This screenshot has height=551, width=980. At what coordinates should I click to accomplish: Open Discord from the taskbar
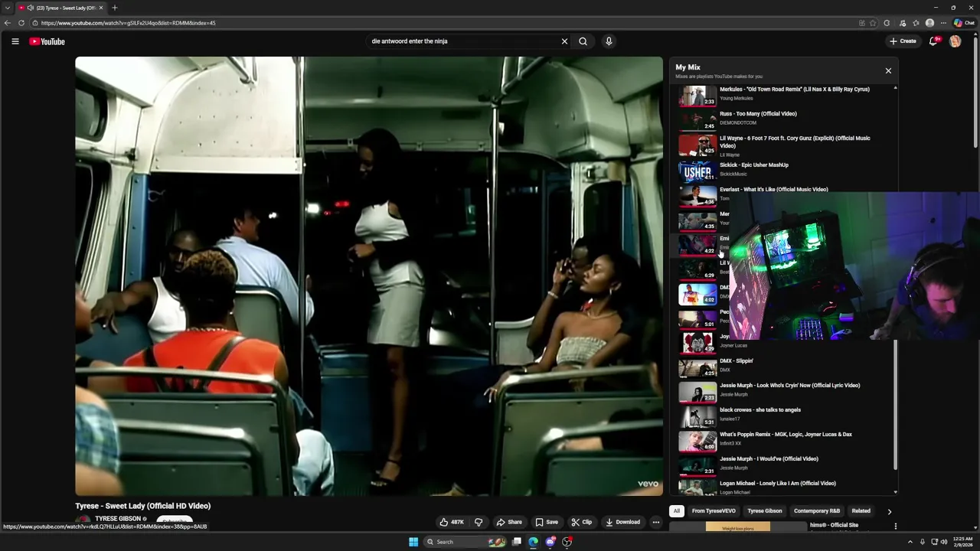550,542
